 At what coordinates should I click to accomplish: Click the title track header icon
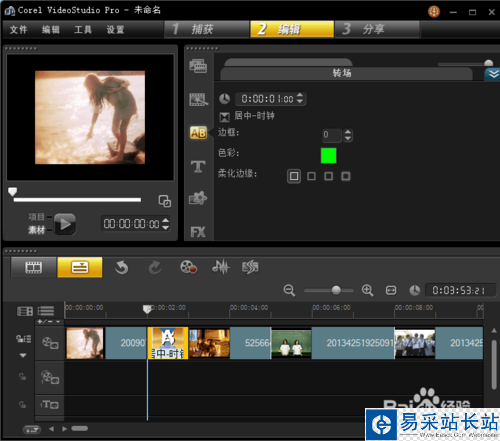click(50, 405)
